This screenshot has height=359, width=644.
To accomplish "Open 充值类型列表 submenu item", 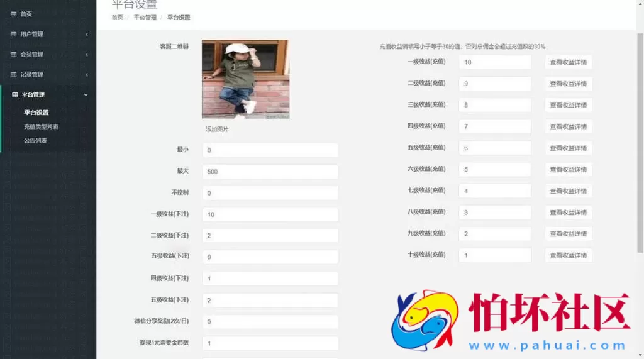I will point(41,126).
